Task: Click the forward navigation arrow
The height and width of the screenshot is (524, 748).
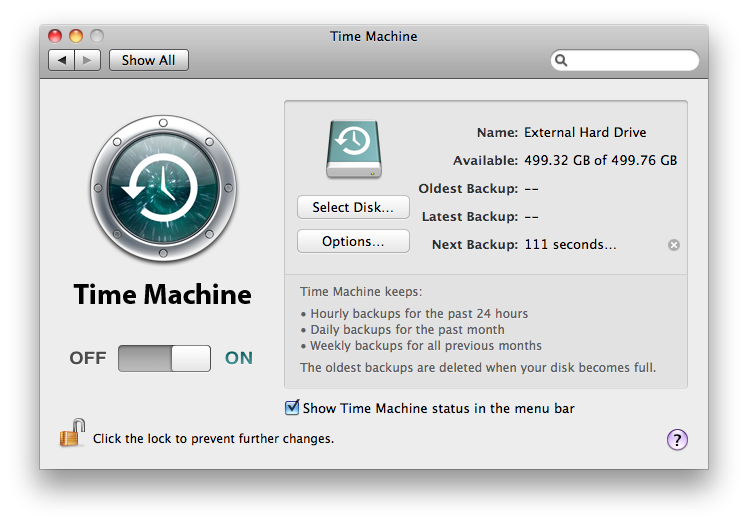Action: 87,60
